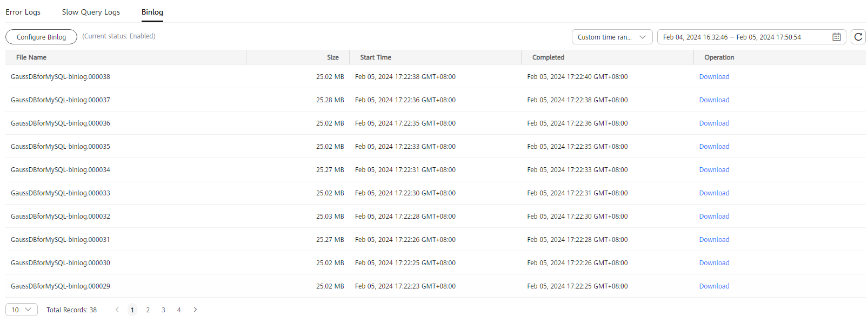The image size is (868, 328).
Task: Download binlog.000033 file
Action: coord(714,193)
